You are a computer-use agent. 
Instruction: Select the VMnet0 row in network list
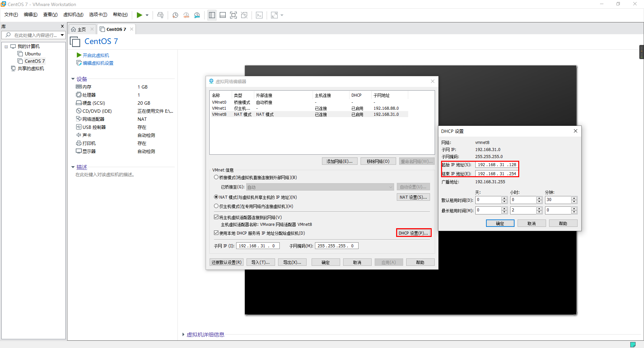point(309,102)
